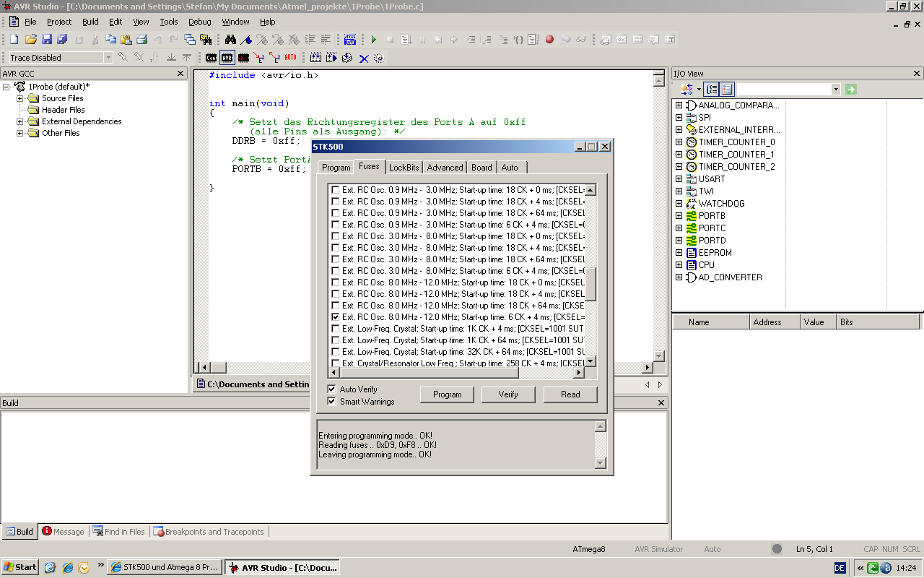This screenshot has height=578, width=924.
Task: Click the Open file folder icon
Action: [30, 40]
